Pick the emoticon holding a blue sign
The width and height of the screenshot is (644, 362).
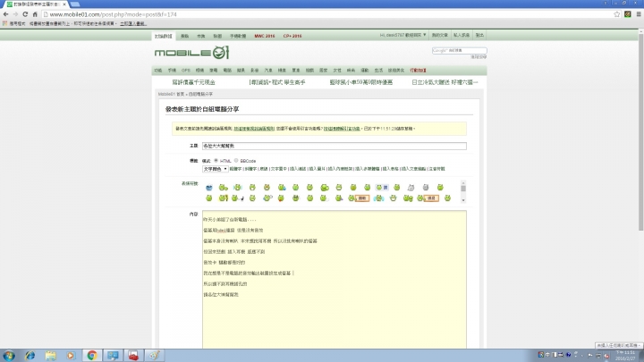382,188
